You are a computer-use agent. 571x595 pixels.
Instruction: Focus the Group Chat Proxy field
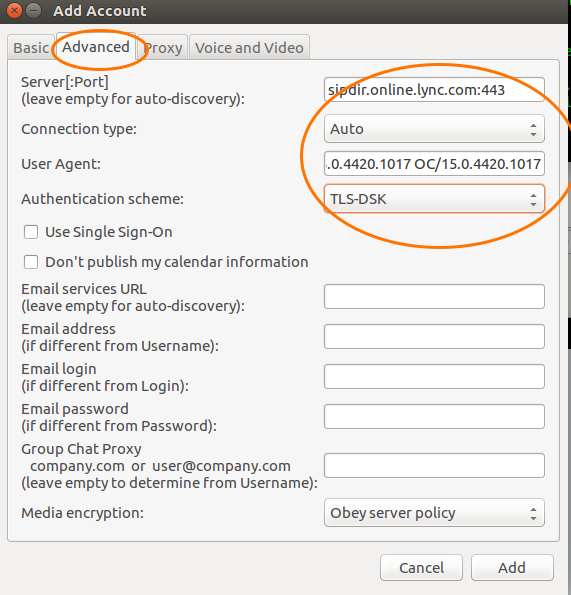coord(434,466)
